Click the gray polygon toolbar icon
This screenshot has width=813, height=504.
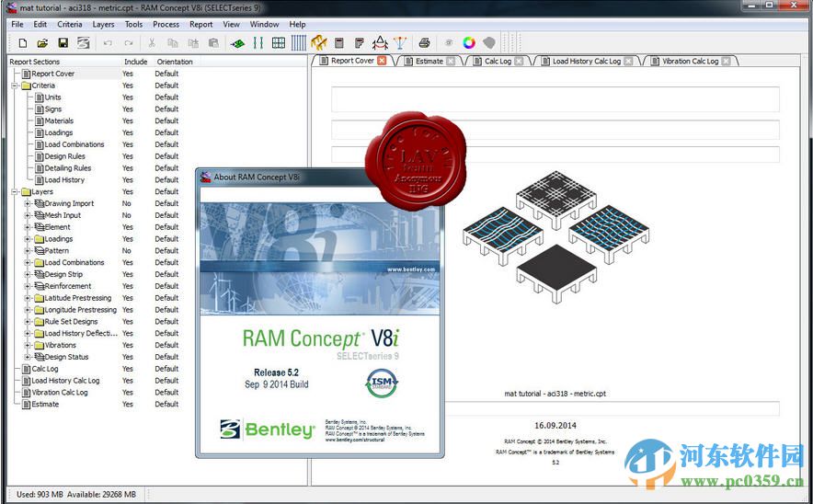point(489,43)
